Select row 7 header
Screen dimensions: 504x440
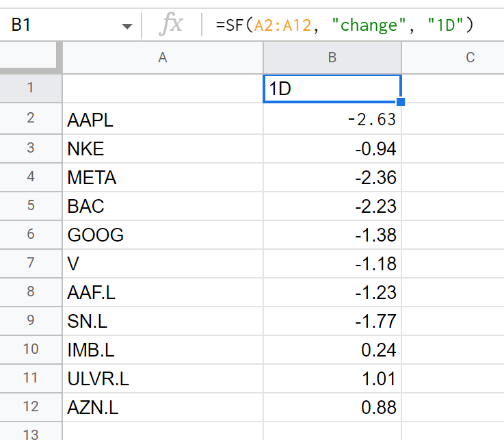coord(31,263)
